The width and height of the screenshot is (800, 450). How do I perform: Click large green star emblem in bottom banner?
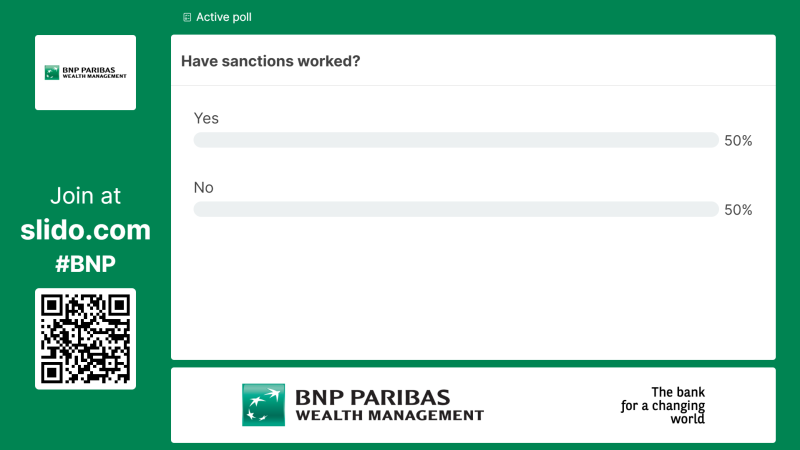pyautogui.click(x=263, y=404)
